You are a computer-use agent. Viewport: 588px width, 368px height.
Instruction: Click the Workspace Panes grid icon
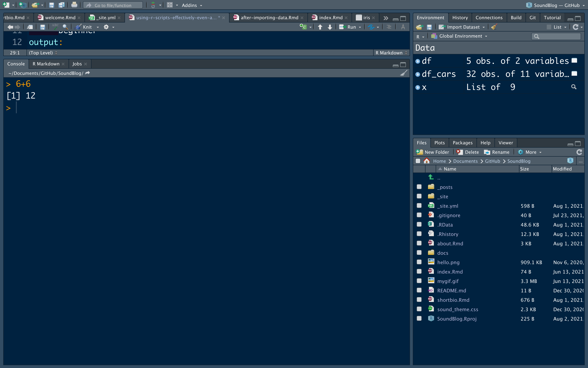pos(170,5)
